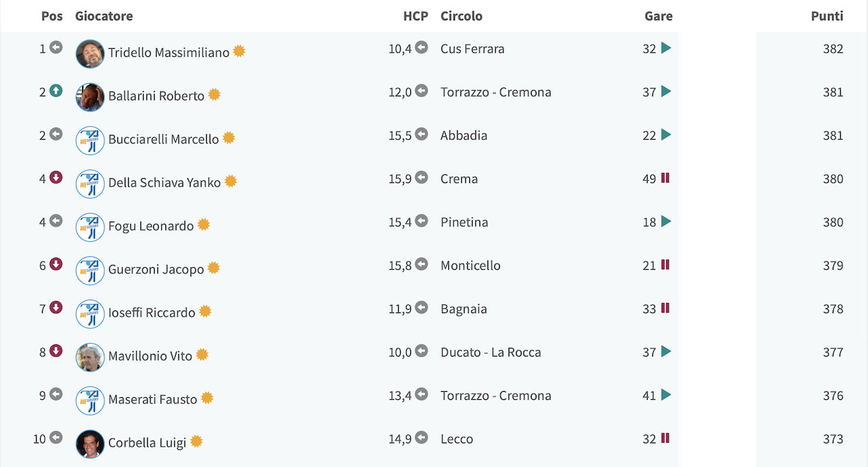
Task: Click the red pause bars next to 49 gare
Action: [x=665, y=178]
